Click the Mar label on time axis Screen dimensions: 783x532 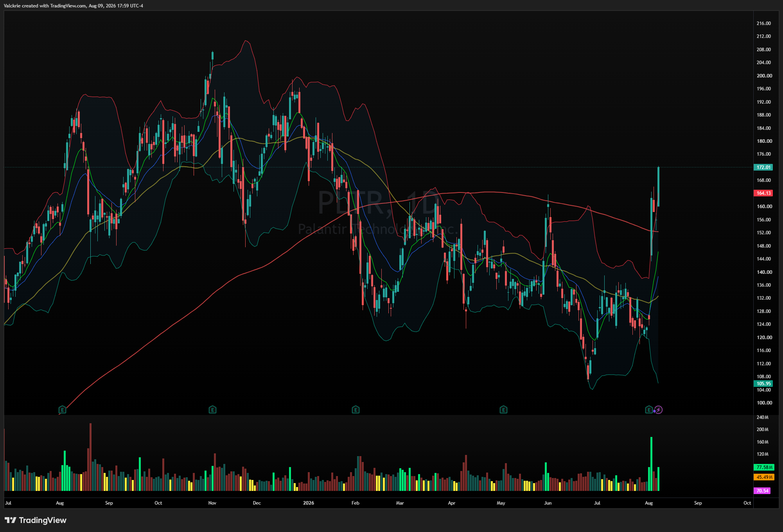pos(400,503)
